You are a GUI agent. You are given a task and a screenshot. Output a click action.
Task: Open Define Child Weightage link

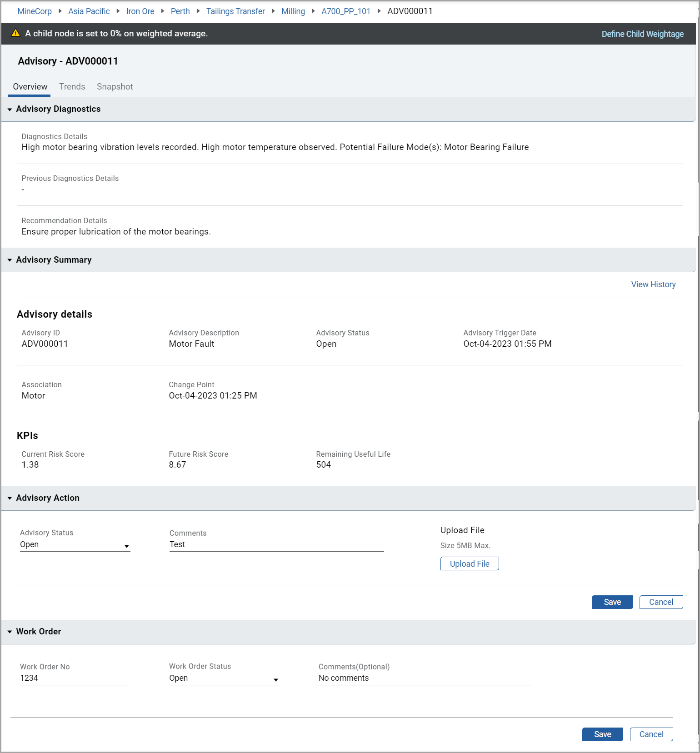coord(642,34)
